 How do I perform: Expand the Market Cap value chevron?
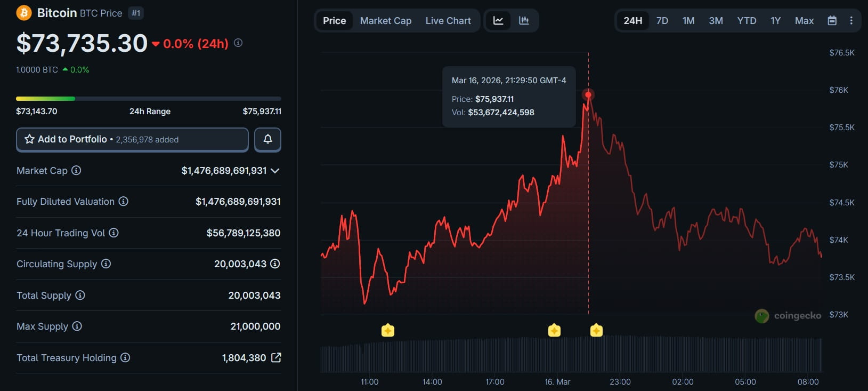point(275,171)
